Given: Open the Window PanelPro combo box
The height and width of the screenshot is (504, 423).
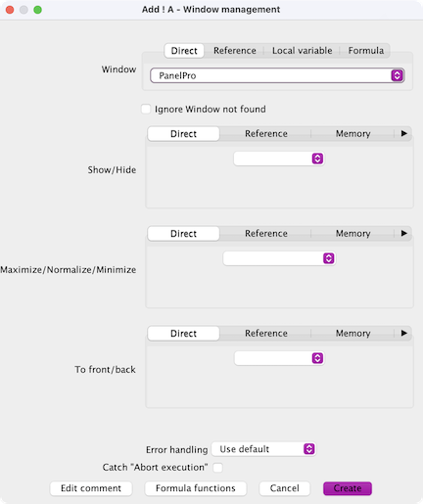Looking at the screenshot, I should tap(277, 75).
